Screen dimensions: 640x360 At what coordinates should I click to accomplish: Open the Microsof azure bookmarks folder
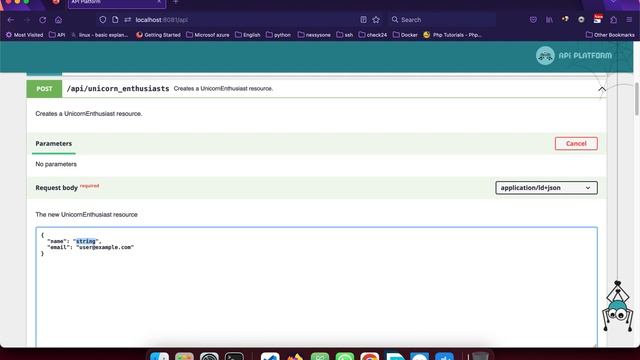208,35
